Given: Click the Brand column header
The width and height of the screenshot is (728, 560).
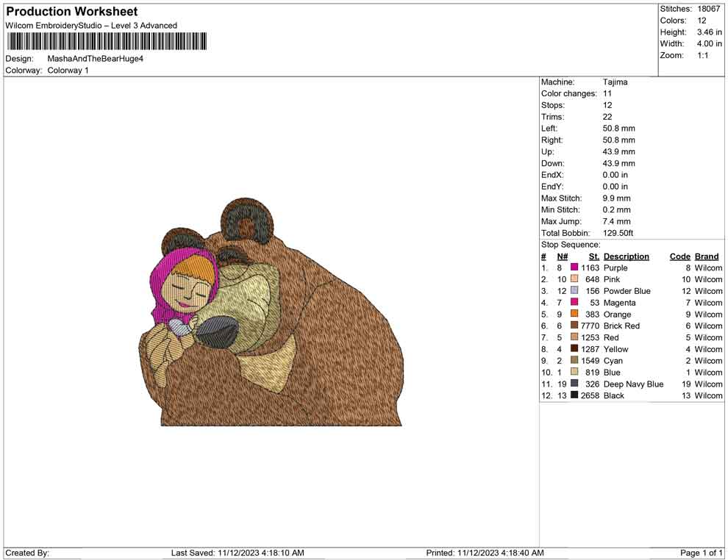Looking at the screenshot, I should (707, 256).
